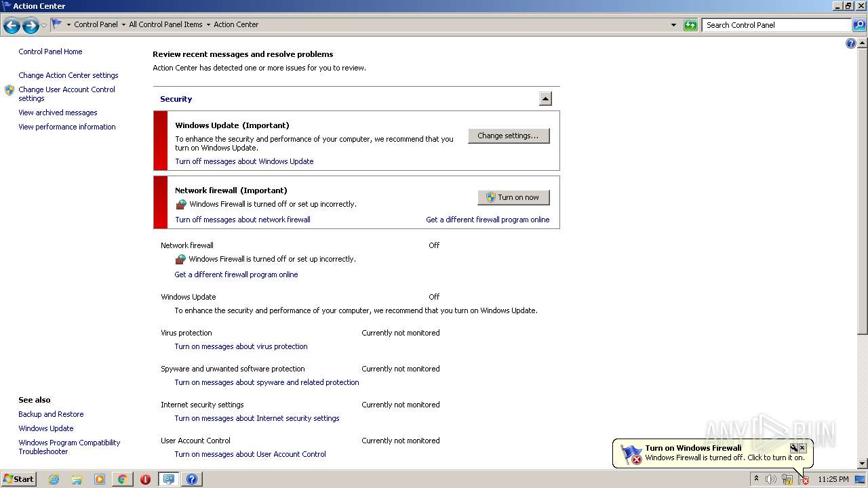Open Windows Update under See also
Screen dimensions: 868x488
(46, 428)
